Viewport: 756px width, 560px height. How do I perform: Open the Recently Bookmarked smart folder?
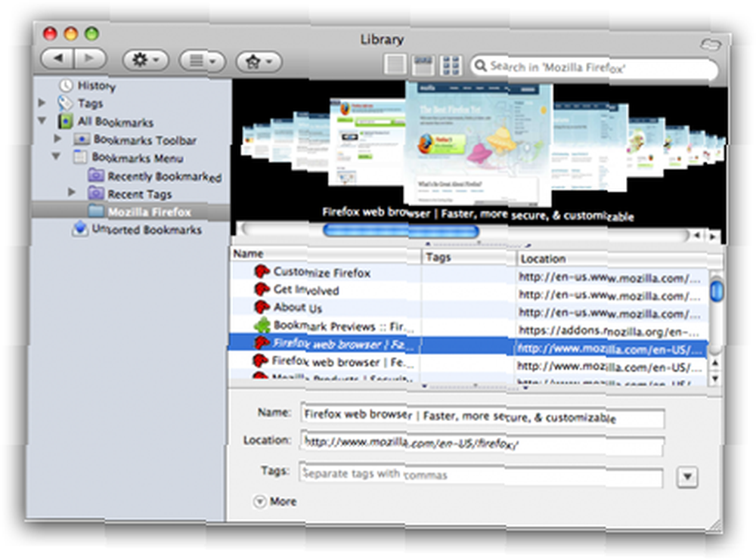click(164, 176)
